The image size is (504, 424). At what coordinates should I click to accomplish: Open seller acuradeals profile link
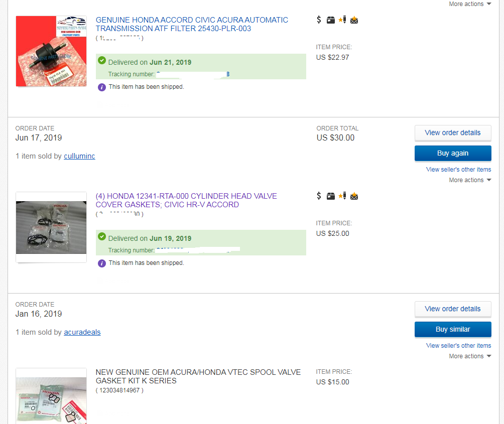click(82, 332)
